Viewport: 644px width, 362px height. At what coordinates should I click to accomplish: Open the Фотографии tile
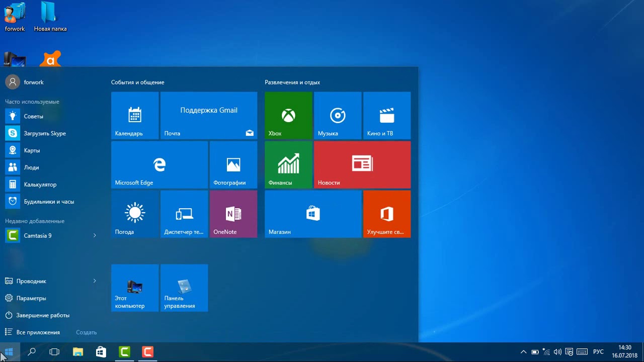233,164
